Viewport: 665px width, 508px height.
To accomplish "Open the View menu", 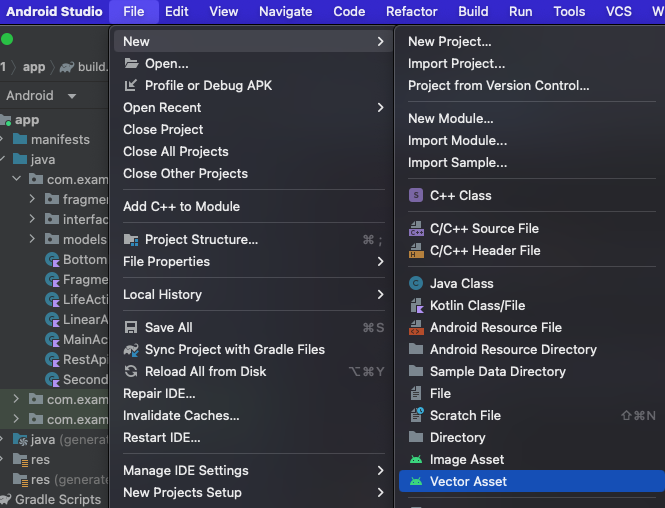I will click(x=224, y=11).
